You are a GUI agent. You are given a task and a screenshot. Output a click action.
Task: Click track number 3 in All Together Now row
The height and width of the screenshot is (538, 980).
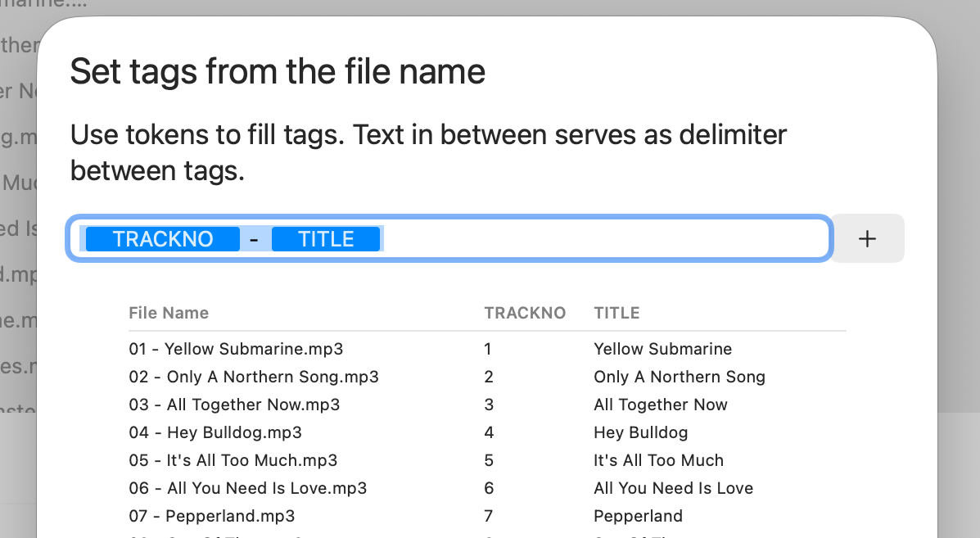coord(489,405)
